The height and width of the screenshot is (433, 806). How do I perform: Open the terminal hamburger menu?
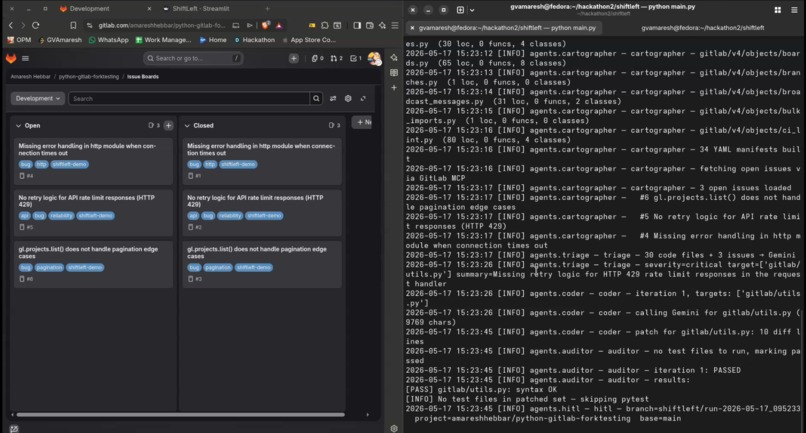(x=794, y=10)
